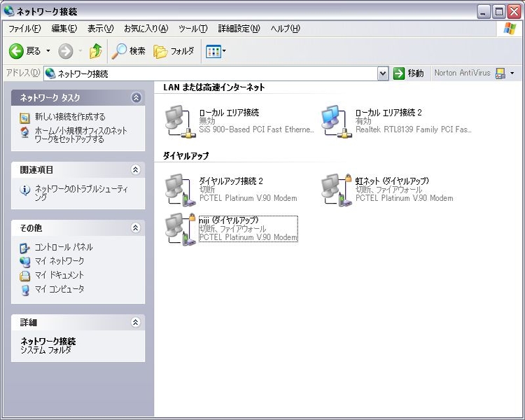The height and width of the screenshot is (420, 525).
Task: Open the お気に入り(A) menu
Action: (x=146, y=29)
